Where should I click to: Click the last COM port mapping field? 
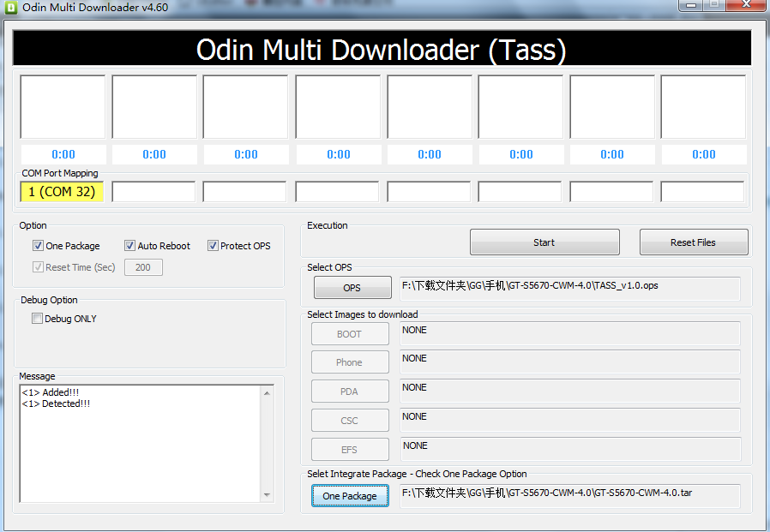tap(703, 192)
